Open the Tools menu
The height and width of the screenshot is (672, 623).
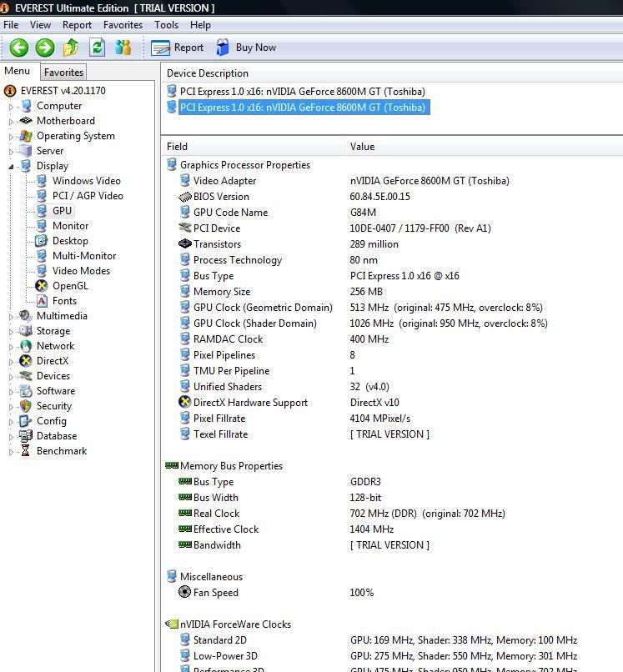(x=166, y=25)
